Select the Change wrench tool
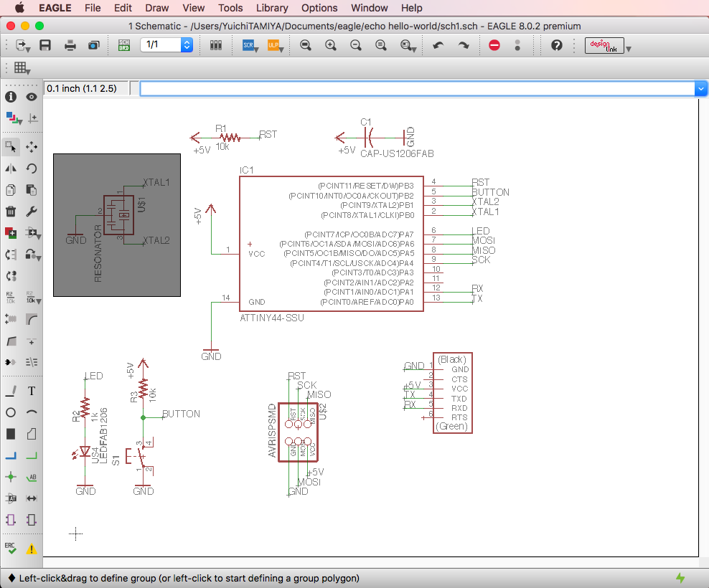 [x=31, y=211]
